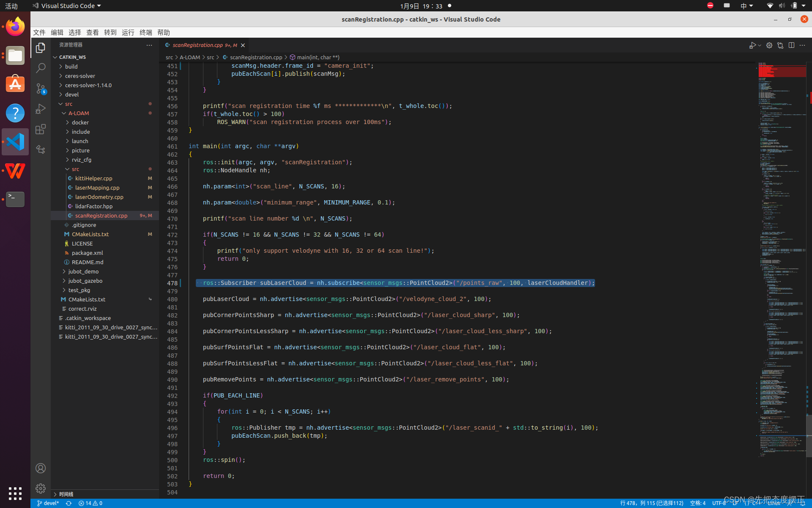Open Source Control view icon
This screenshot has width=812, height=508.
pyautogui.click(x=41, y=88)
